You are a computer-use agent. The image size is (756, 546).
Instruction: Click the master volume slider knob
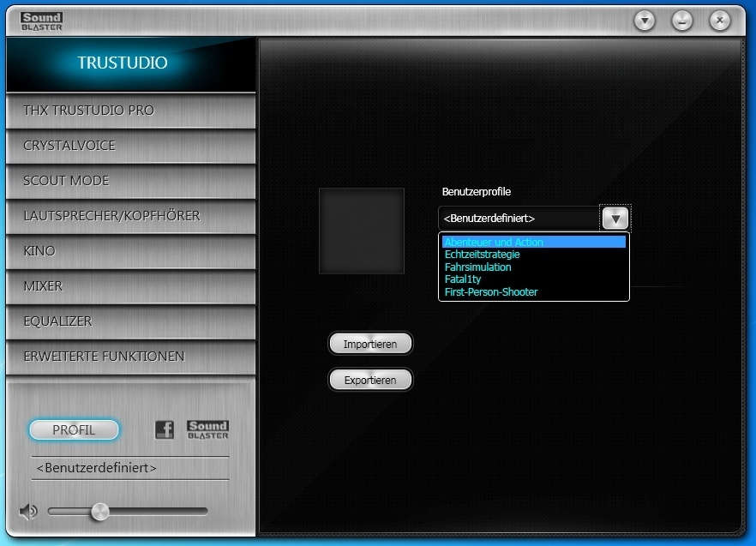(x=100, y=511)
